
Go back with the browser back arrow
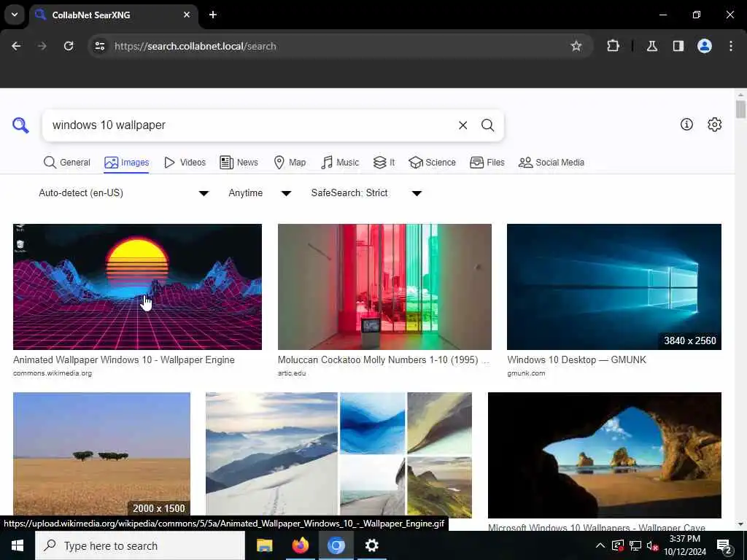[16, 46]
